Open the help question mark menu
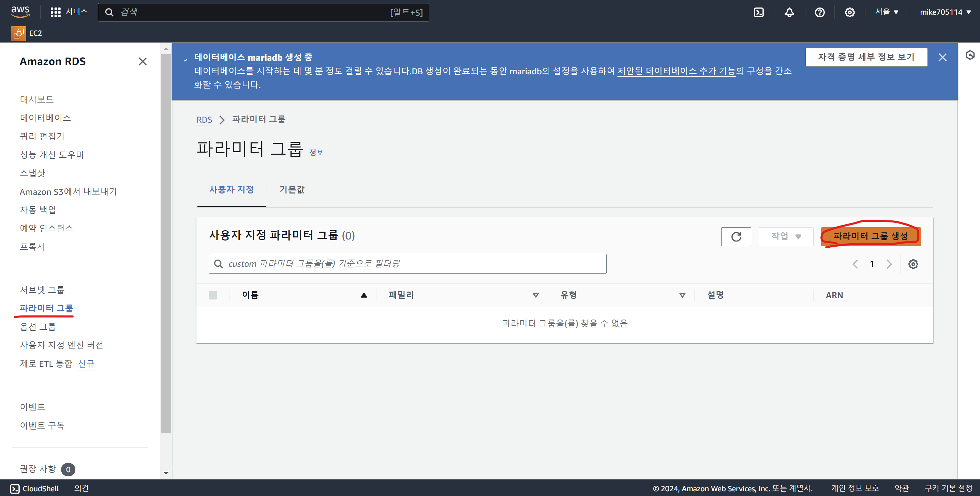This screenshot has height=496, width=980. pos(819,12)
